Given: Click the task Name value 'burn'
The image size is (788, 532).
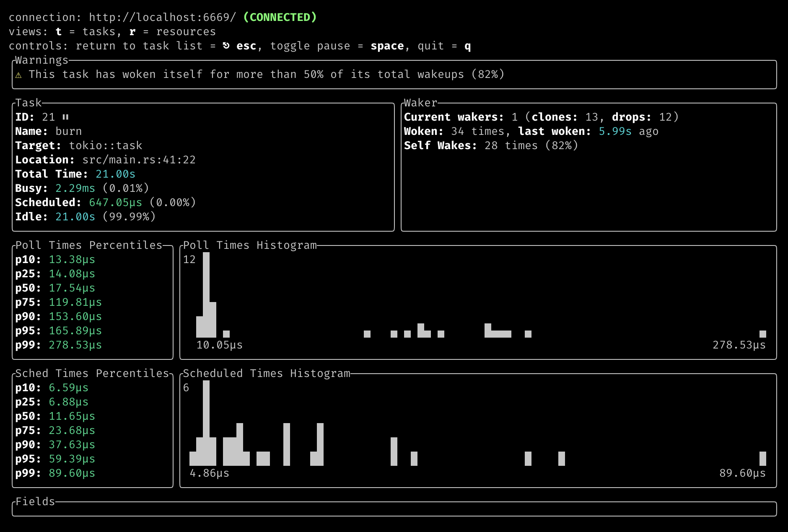Looking at the screenshot, I should pos(69,132).
